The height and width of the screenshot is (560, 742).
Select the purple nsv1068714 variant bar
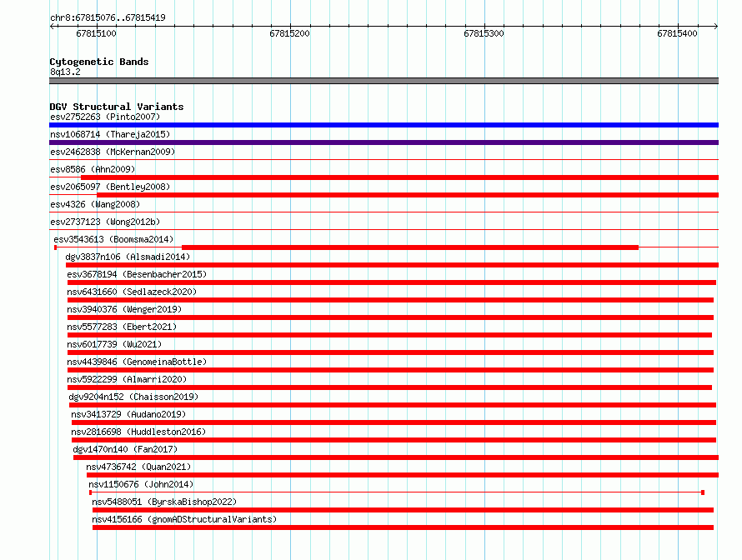[x=384, y=142]
